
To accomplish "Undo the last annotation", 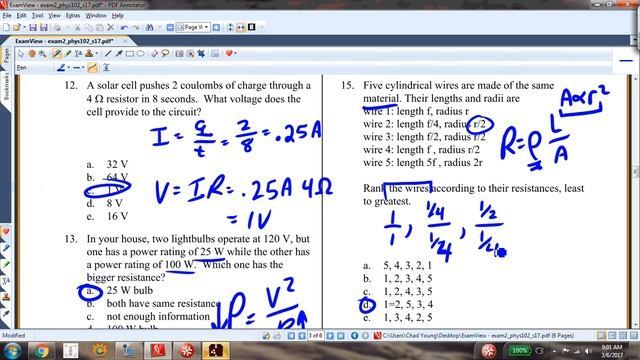I will click(x=124, y=27).
